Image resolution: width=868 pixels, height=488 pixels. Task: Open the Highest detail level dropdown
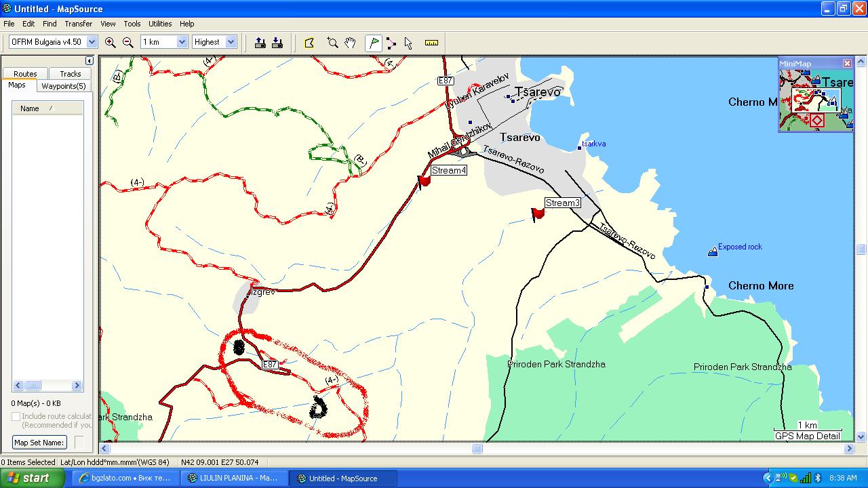pos(231,42)
